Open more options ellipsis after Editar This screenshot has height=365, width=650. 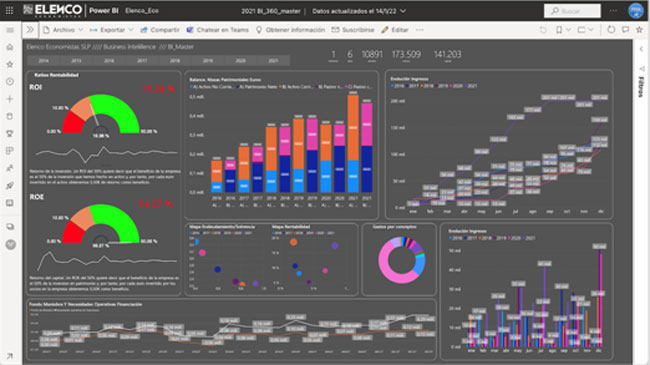(420, 30)
